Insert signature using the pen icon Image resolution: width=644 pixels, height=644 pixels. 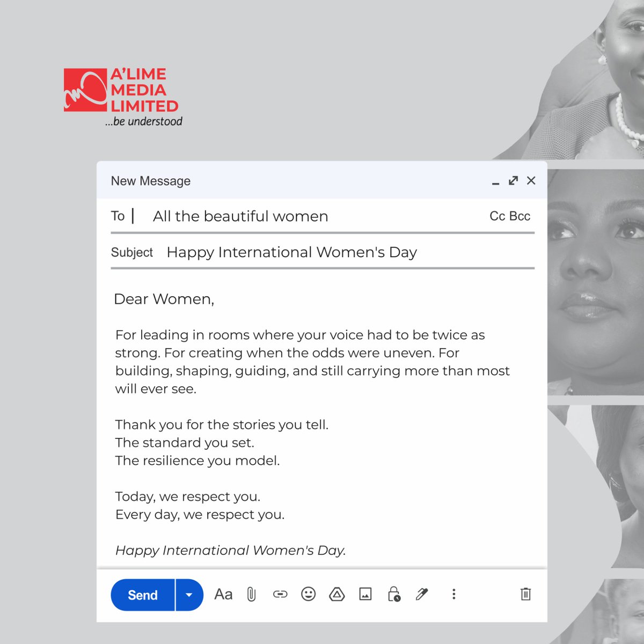pos(422,594)
